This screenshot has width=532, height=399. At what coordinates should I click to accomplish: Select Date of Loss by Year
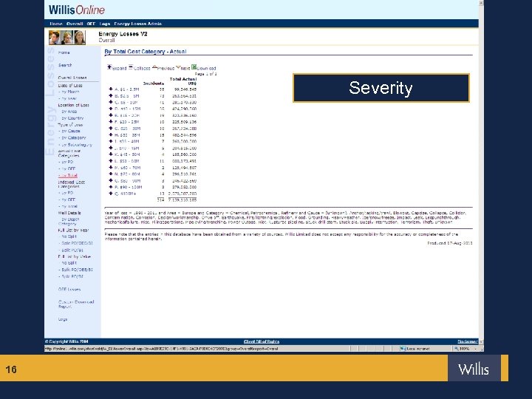click(69, 98)
